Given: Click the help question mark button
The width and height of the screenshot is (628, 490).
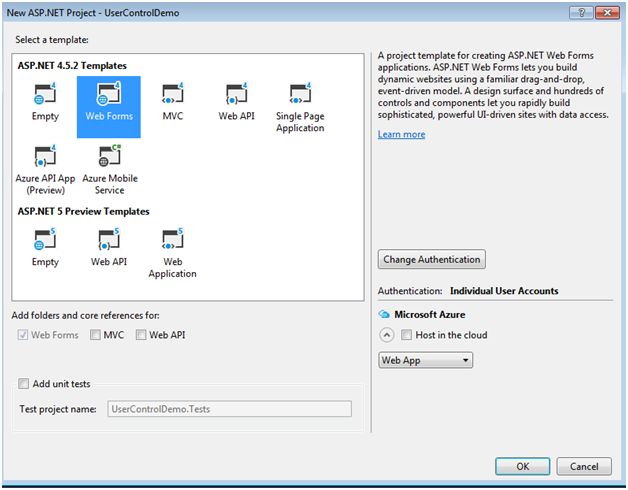Looking at the screenshot, I should point(581,13).
